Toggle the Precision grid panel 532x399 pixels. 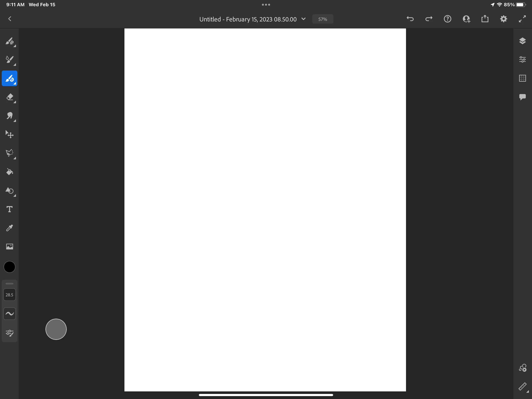522,78
